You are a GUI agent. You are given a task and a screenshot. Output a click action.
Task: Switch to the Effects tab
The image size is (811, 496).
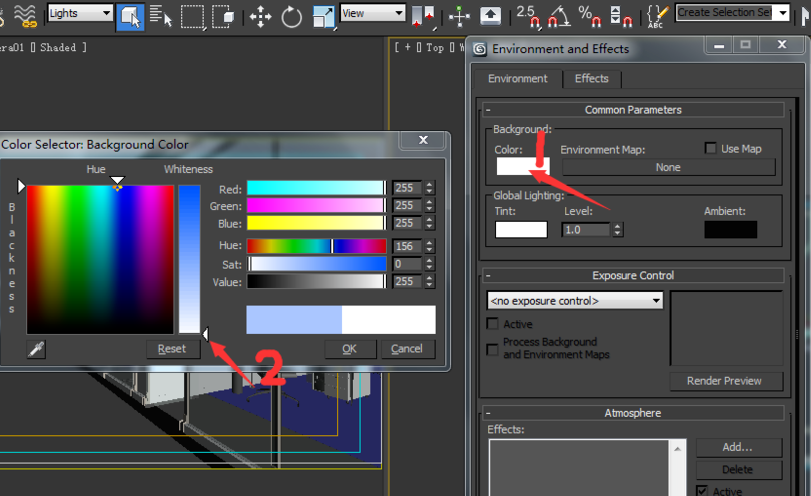click(x=592, y=79)
